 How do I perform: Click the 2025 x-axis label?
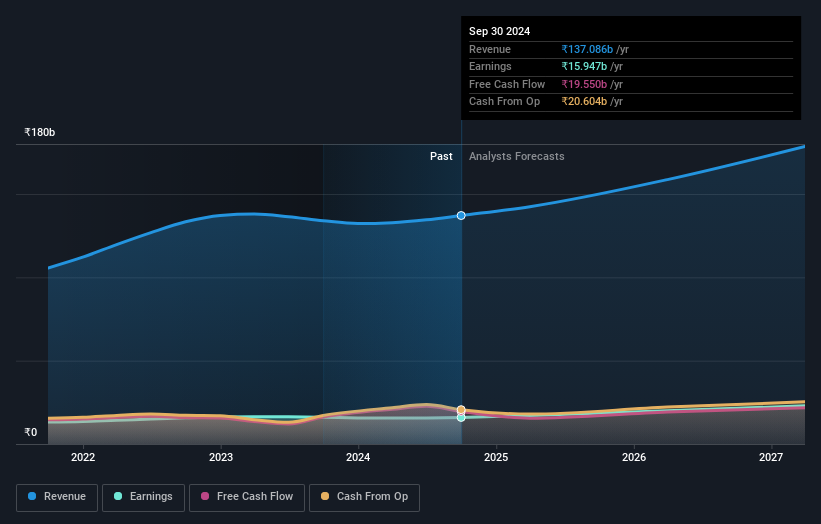[496, 457]
